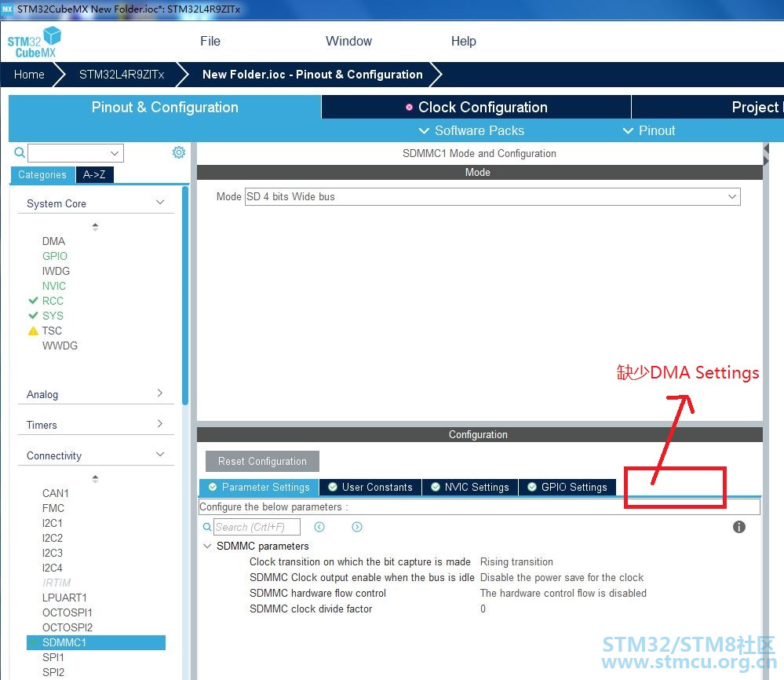Click the info icon in the parameter panel
This screenshot has width=784, height=680.
point(739,527)
